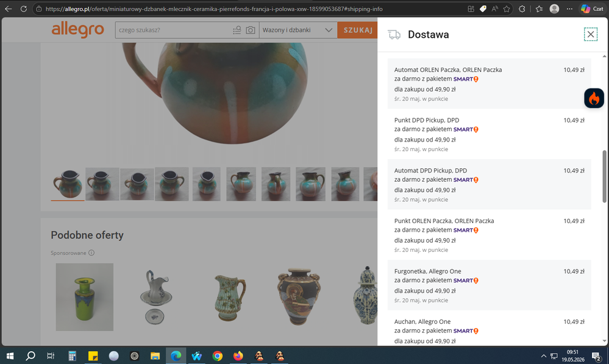The width and height of the screenshot is (609, 364).
Task: Click the Allegro logo
Action: click(77, 29)
